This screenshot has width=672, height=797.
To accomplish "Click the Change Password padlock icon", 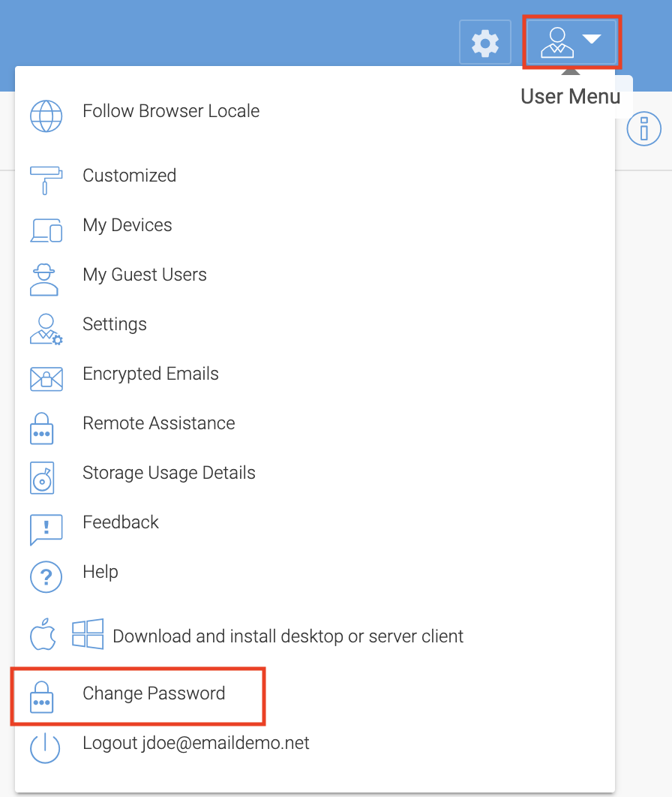I will click(42, 697).
